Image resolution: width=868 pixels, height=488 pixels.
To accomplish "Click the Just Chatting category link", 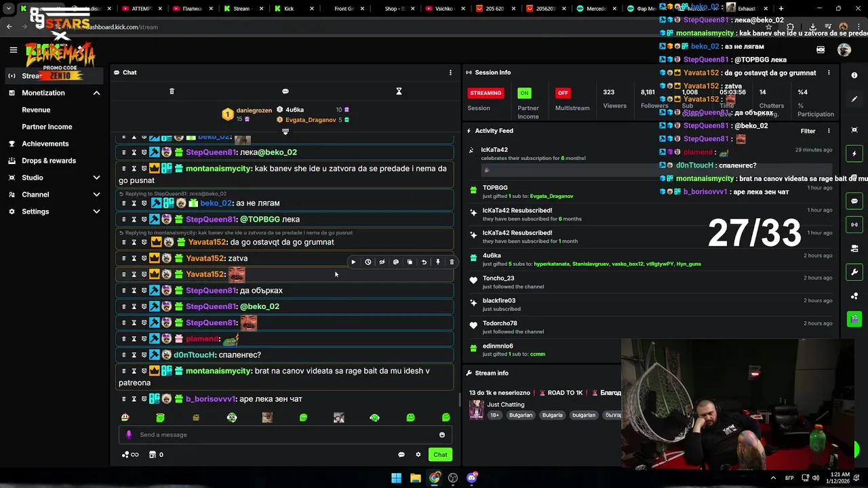I will (506, 405).
